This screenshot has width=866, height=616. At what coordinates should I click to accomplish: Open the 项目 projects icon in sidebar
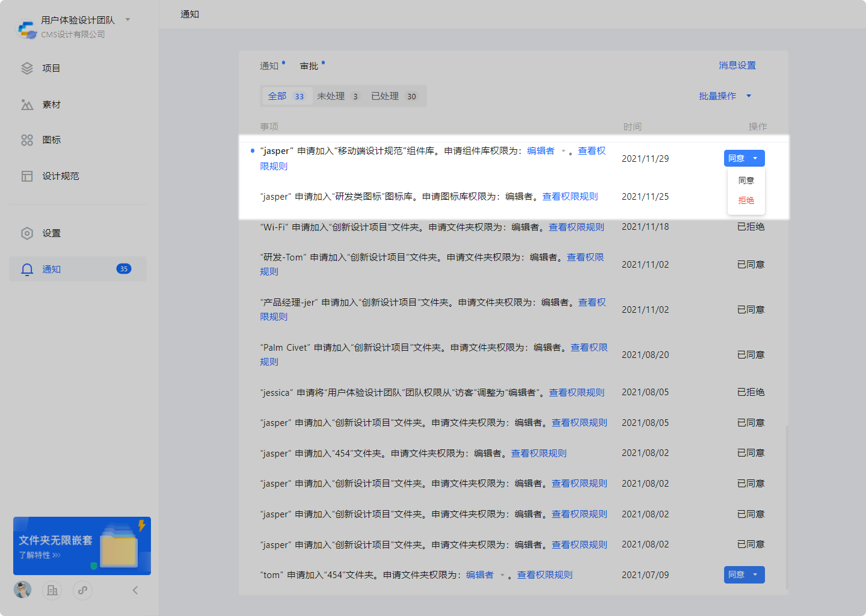27,68
